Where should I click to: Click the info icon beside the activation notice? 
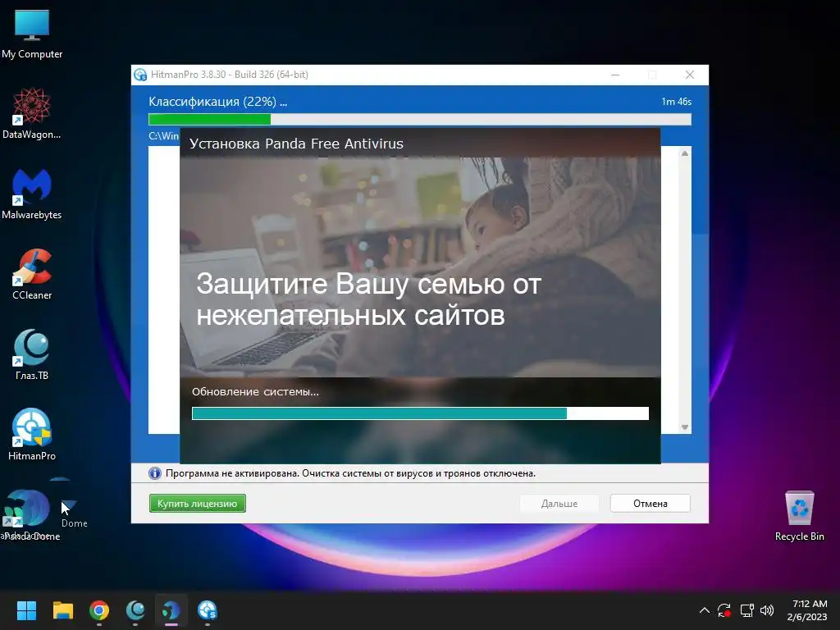(155, 473)
